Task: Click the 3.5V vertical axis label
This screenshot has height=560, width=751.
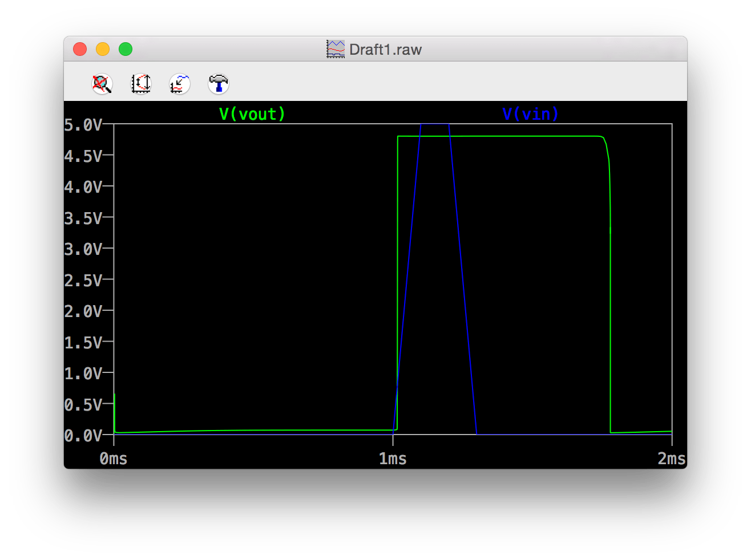Action: coord(83,218)
